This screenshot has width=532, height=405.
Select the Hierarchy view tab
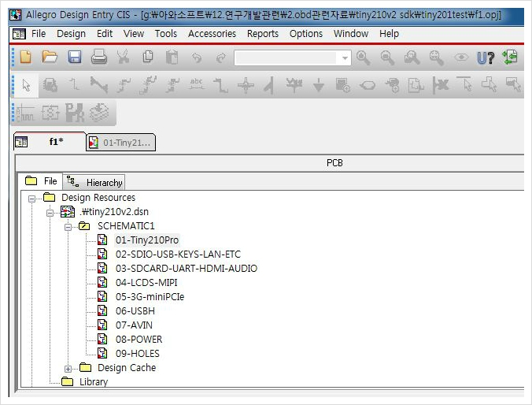tap(94, 183)
